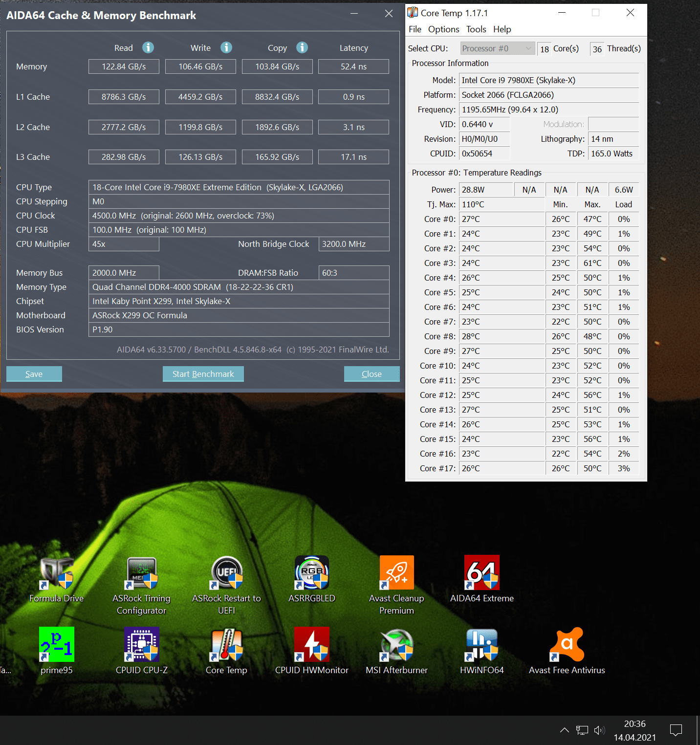
Task: Click the Model Intel Core i9 7980XE field
Action: (549, 80)
